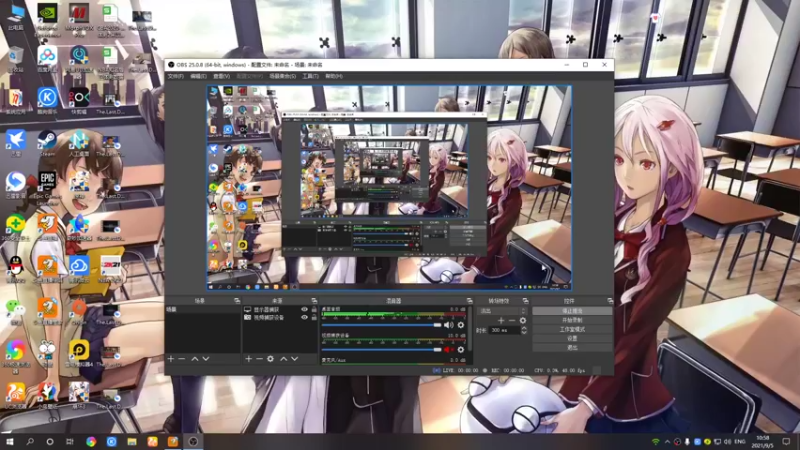Viewport: 800px width, 450px height.
Task: Click desktop audio volume slider handle
Action: click(x=437, y=325)
